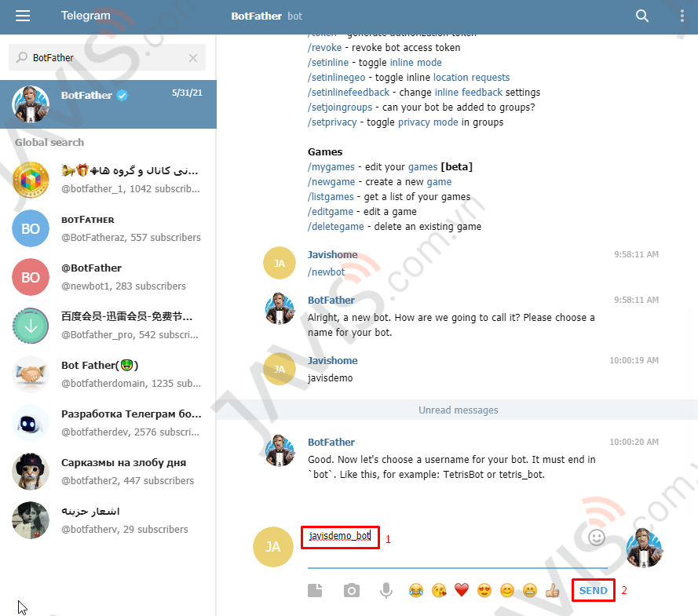Click the 'games' link after /mygames

[x=423, y=167]
